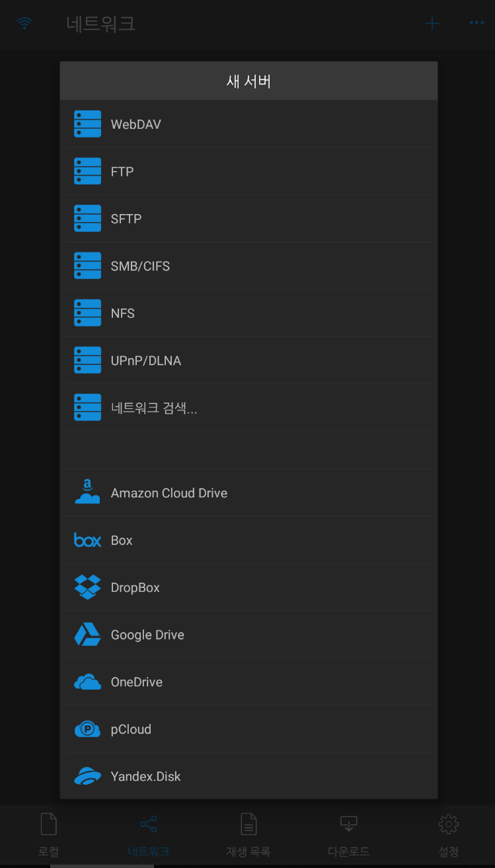Tap the UPnP/DLNA server icon
495x868 pixels.
pos(87,360)
